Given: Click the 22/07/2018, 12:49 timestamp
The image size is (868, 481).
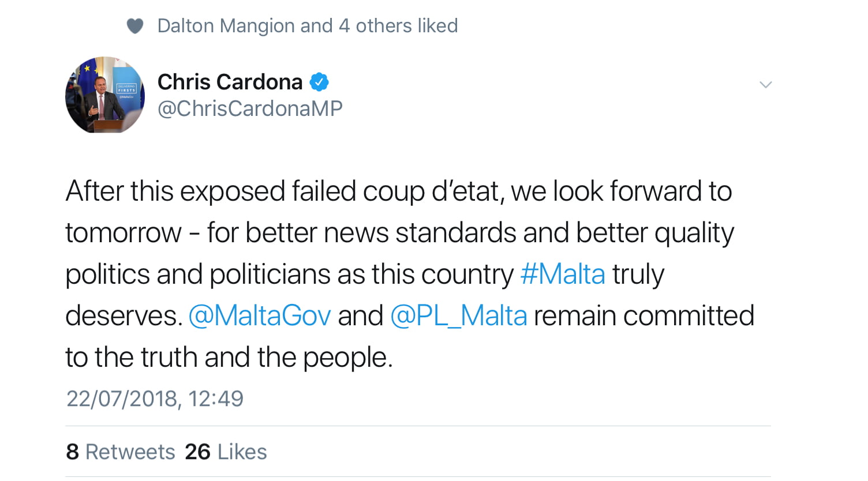Looking at the screenshot, I should (155, 399).
